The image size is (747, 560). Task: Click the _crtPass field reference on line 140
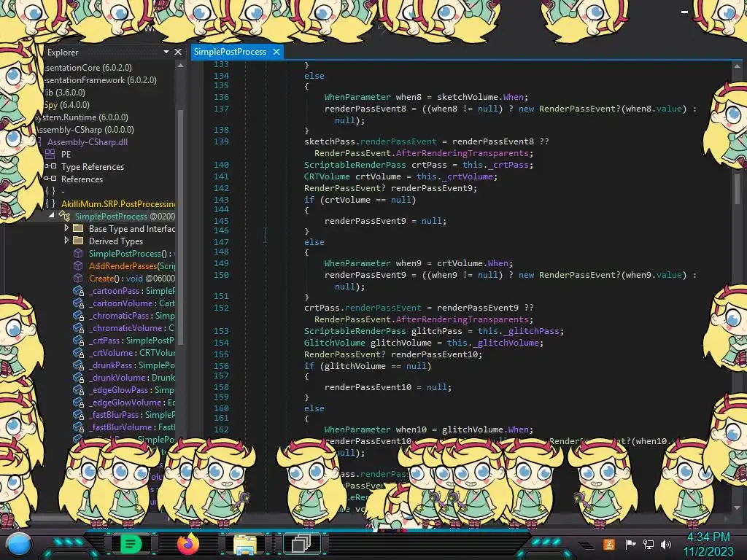(x=508, y=165)
